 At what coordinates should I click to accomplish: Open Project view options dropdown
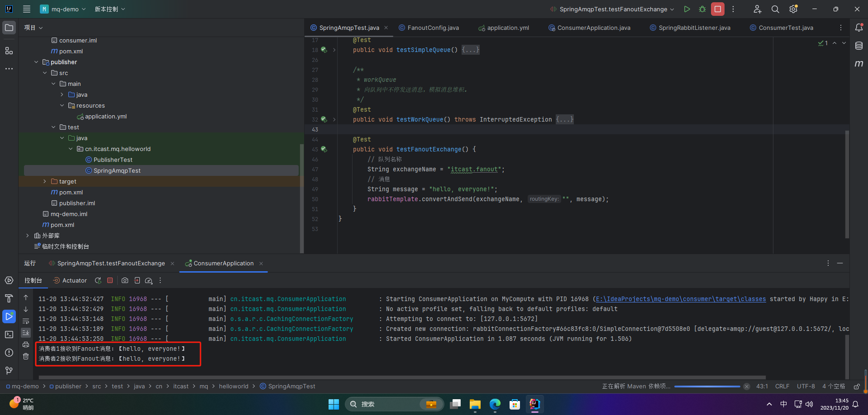(x=33, y=28)
